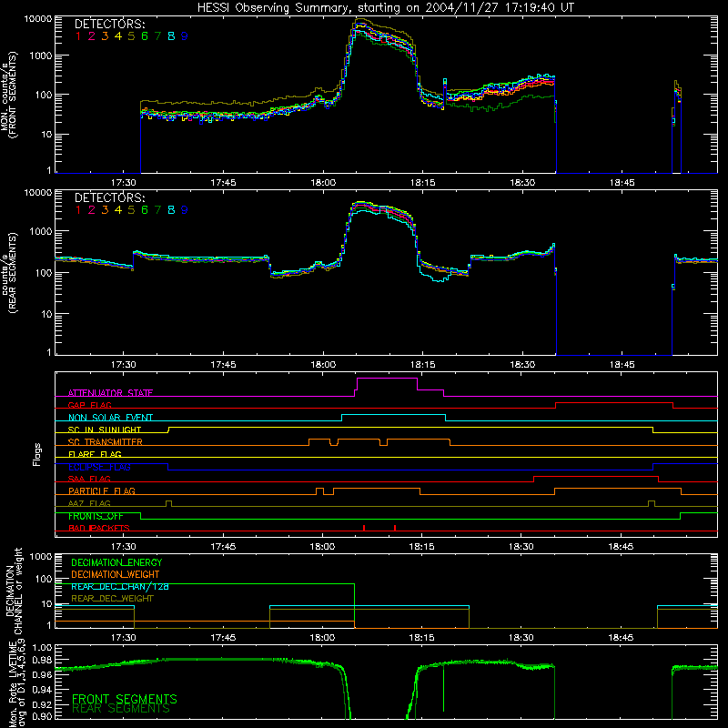Select detector 8 in rear segments legend
This screenshot has width=728, height=728.
(x=171, y=210)
